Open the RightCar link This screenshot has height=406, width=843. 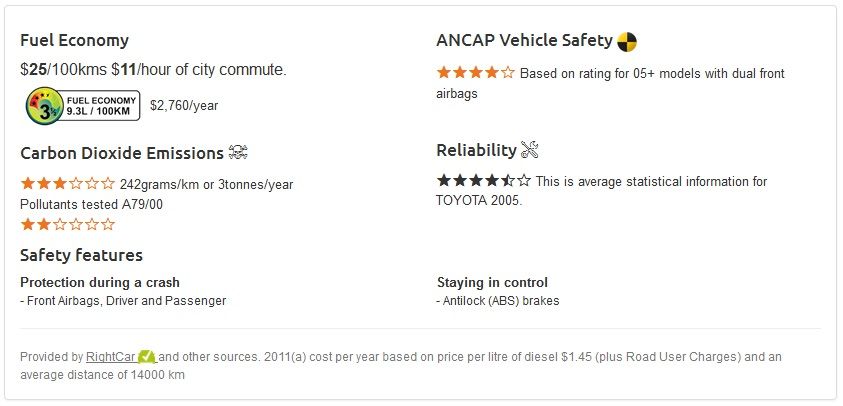(111, 357)
